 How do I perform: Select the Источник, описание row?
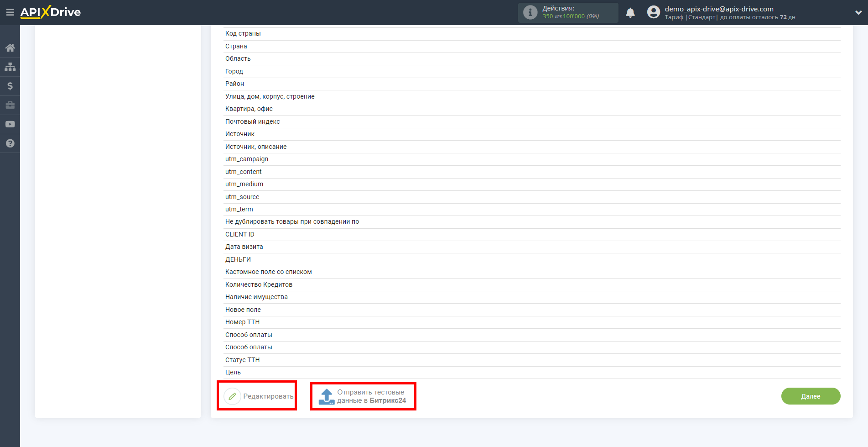coord(532,147)
